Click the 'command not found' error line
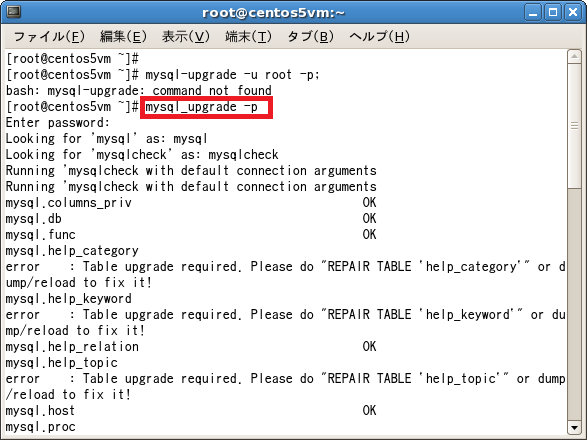Image resolution: width=587 pixels, height=440 pixels. coord(139,91)
